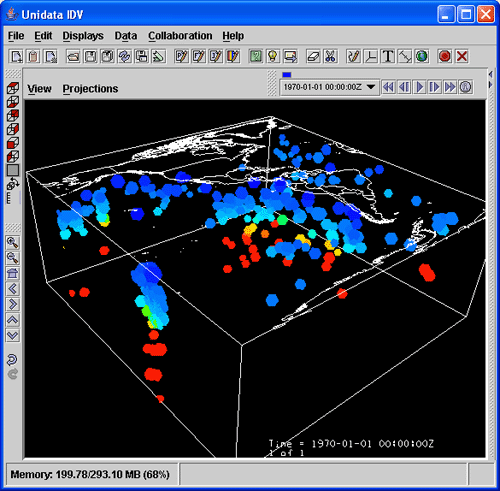Screen dimensions: 500x491
Task: Click the open folder toolbar icon
Action: (73, 56)
